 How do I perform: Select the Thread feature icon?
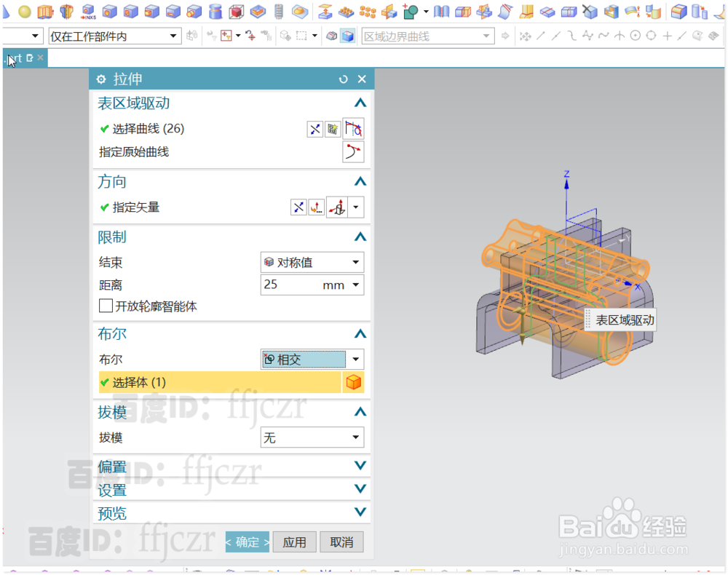click(x=279, y=11)
